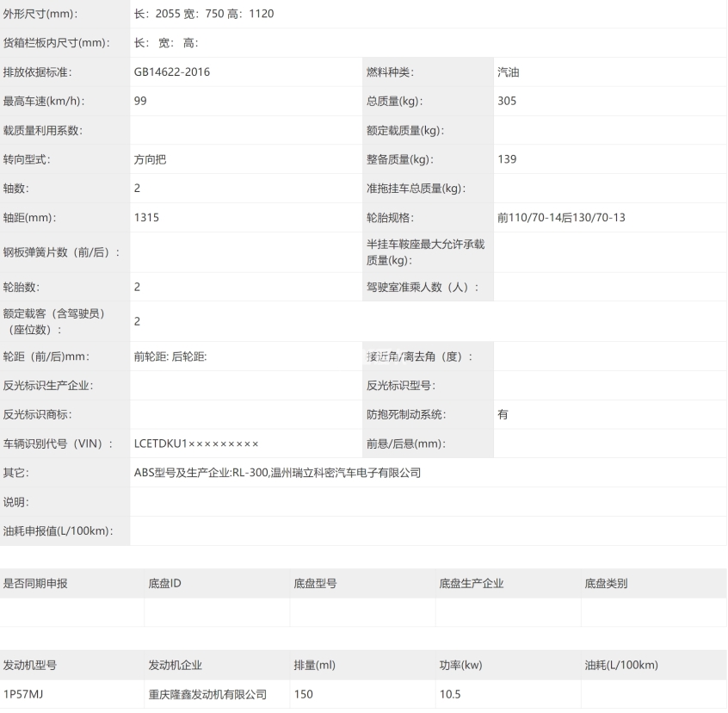The height and width of the screenshot is (713, 728).
Task: Click the 转向型式 label
Action: pos(27,159)
